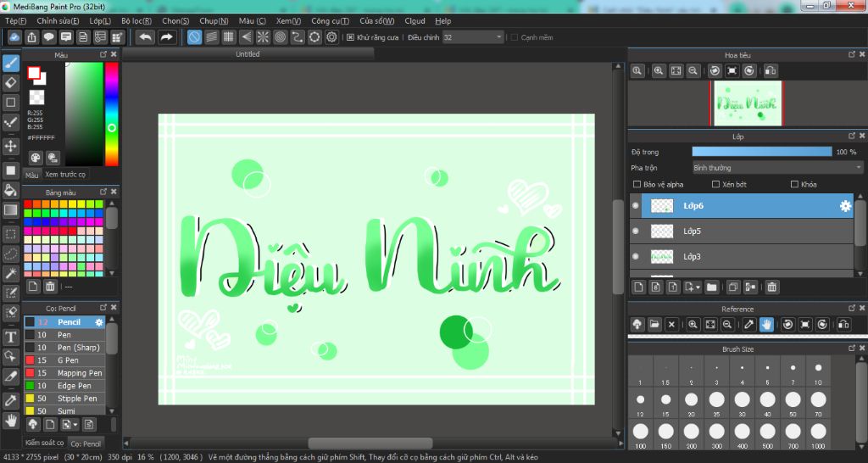Rotate view left in Navigator panel
The image size is (868, 463).
coord(715,71)
